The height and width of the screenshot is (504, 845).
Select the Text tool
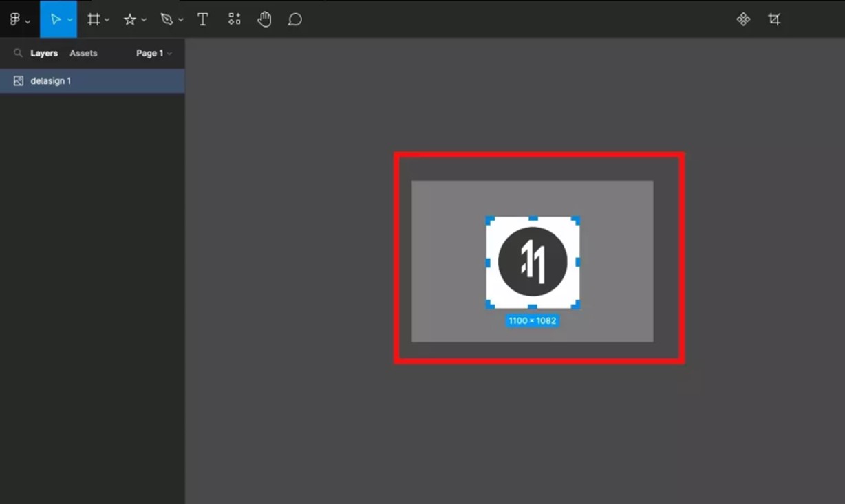pyautogui.click(x=203, y=19)
